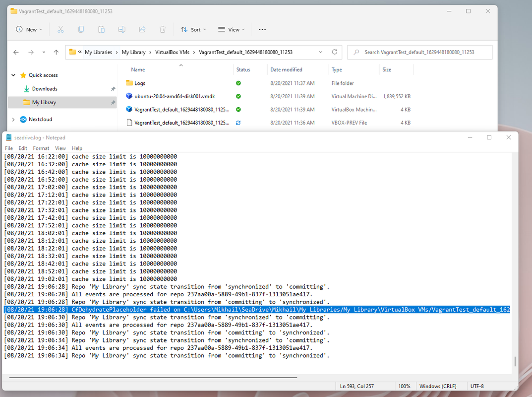Click the ubuntu vmdk file icon

[129, 96]
